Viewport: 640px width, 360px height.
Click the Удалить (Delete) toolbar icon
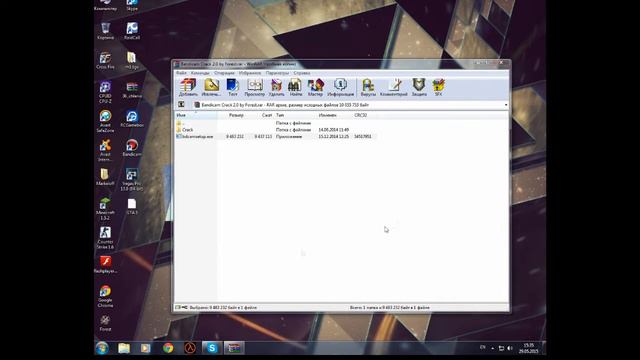[x=276, y=87]
